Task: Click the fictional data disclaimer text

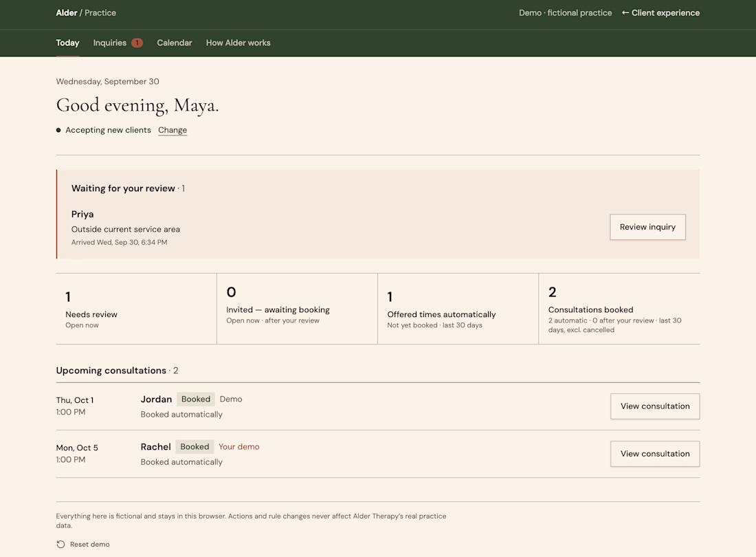Action: point(251,521)
